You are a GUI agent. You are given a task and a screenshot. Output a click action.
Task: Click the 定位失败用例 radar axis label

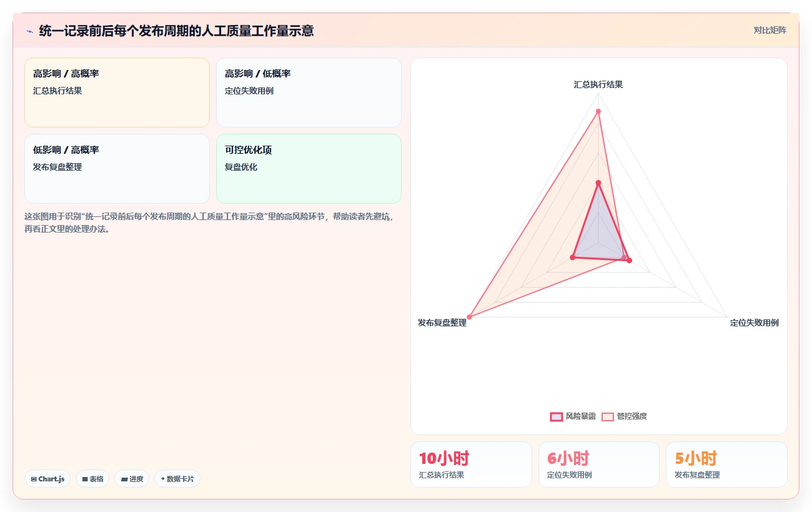pyautogui.click(x=755, y=323)
